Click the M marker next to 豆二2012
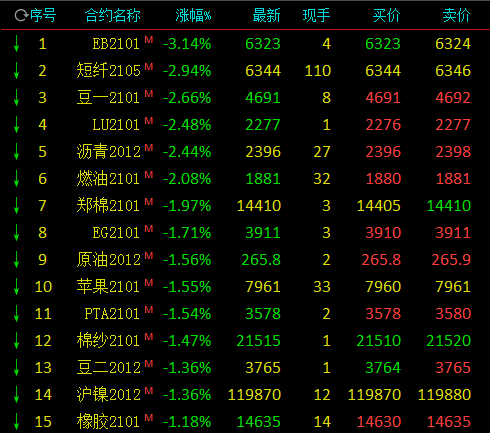The width and height of the screenshot is (490, 433). click(149, 364)
